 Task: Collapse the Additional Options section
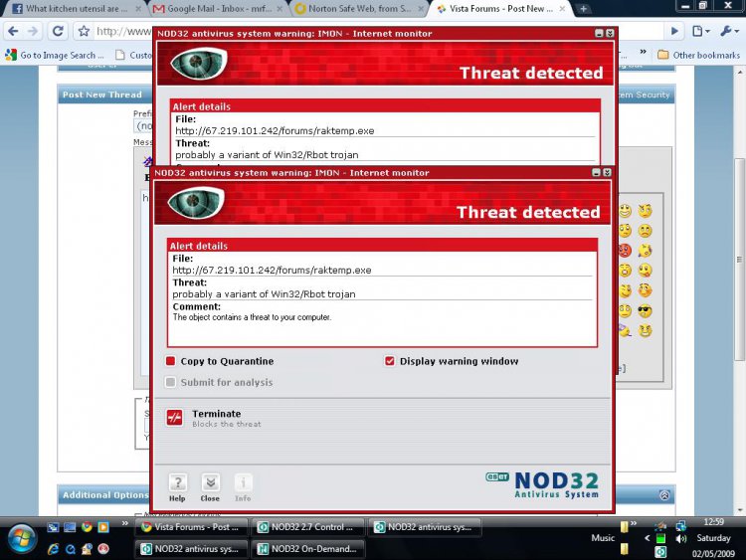tap(664, 495)
